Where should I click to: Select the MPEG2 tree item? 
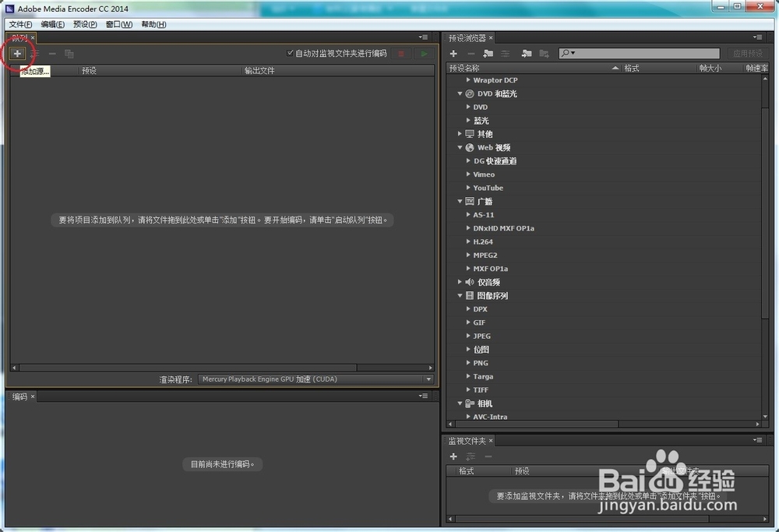pyautogui.click(x=485, y=255)
